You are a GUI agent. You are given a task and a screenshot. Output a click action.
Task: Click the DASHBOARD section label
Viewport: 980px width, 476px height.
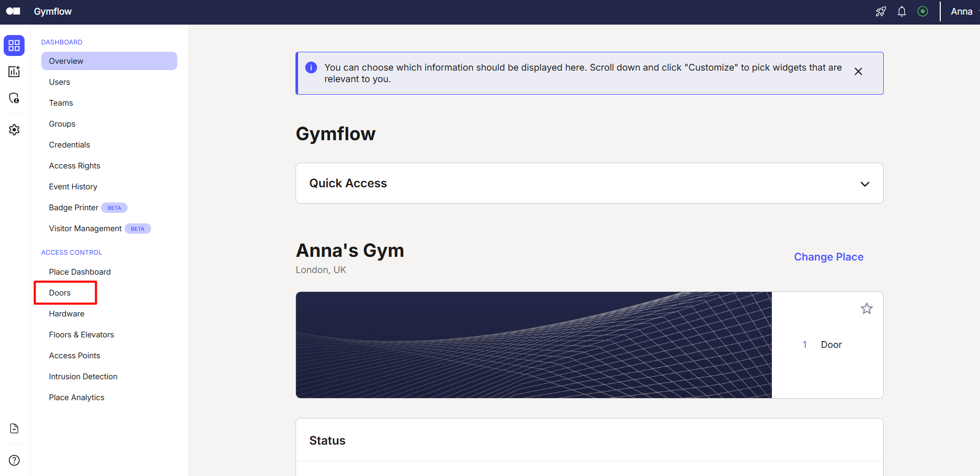(62, 42)
